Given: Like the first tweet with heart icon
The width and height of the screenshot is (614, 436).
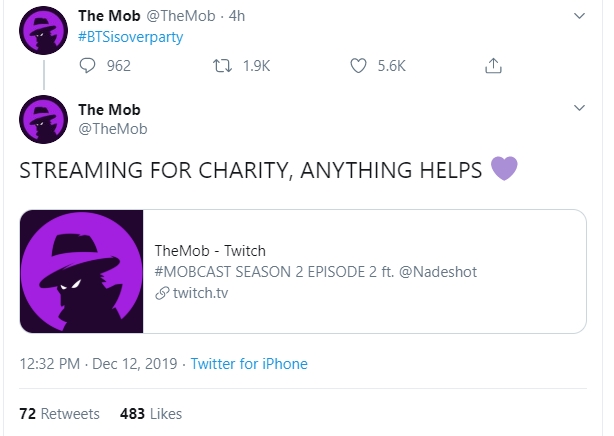Looking at the screenshot, I should [361, 66].
